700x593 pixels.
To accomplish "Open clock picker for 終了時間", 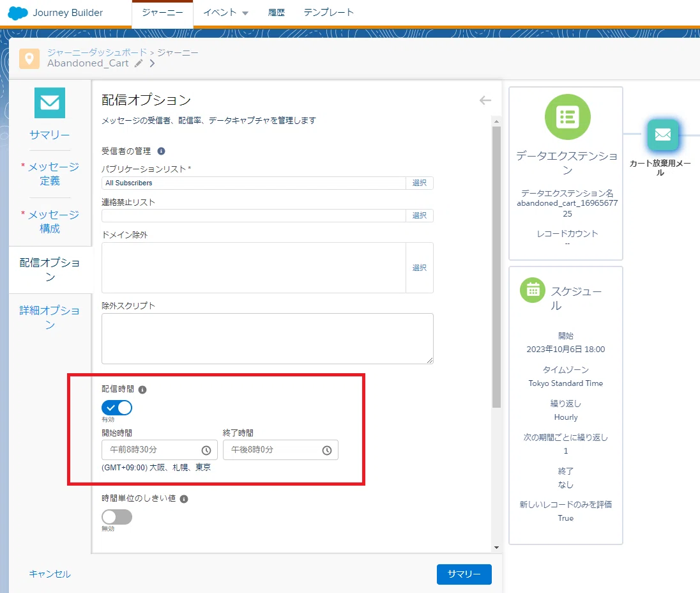I will click(x=327, y=450).
